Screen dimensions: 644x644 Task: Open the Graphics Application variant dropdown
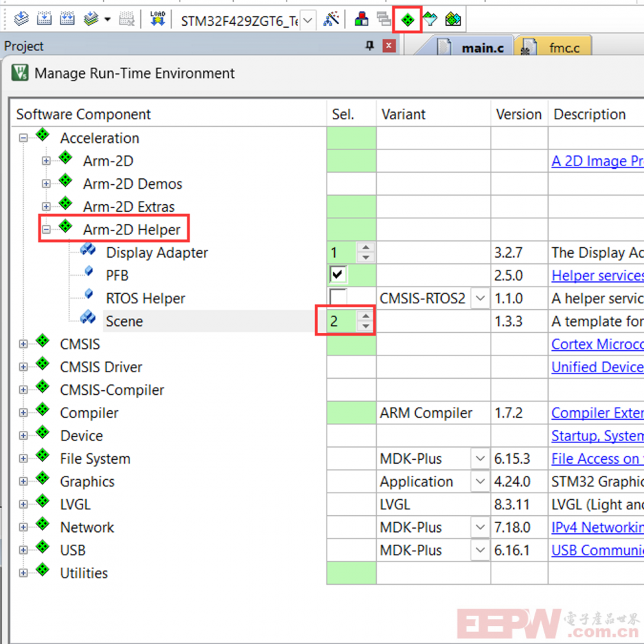pos(480,481)
